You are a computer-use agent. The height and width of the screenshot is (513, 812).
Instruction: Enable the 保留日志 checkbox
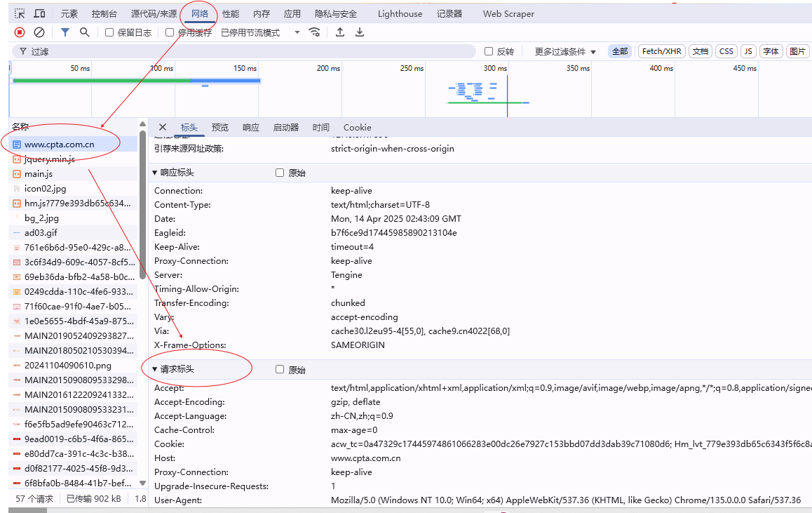(109, 32)
